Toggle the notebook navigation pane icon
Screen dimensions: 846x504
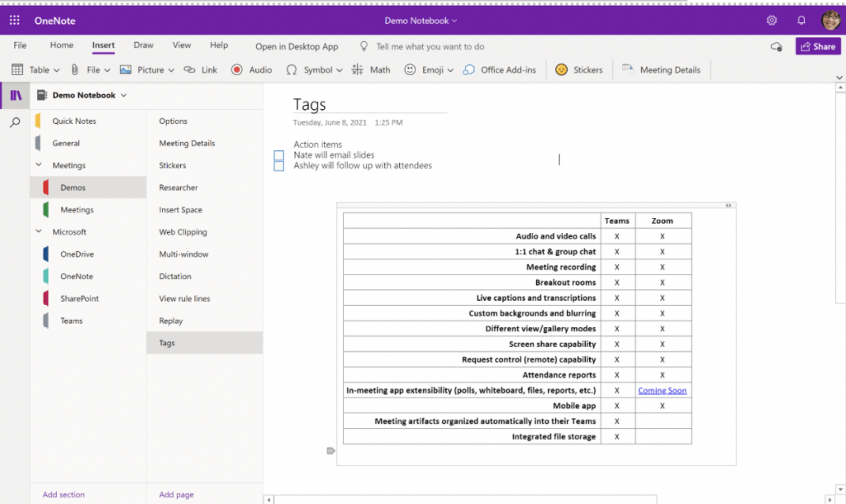[16, 96]
